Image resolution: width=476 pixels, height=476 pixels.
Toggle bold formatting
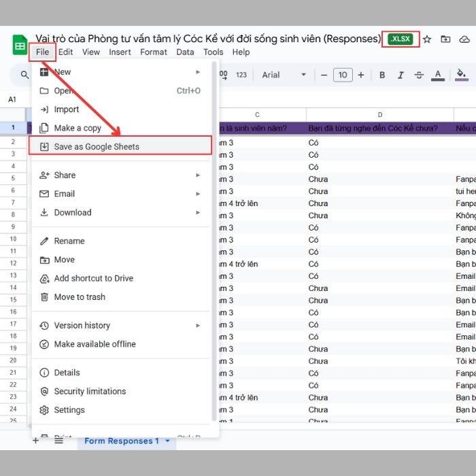coord(382,75)
